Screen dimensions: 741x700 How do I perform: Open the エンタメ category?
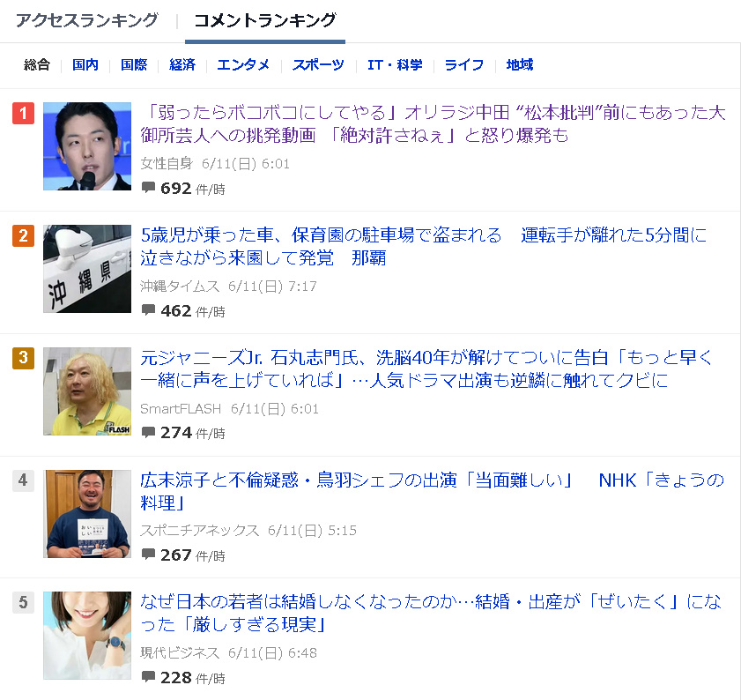(x=243, y=64)
